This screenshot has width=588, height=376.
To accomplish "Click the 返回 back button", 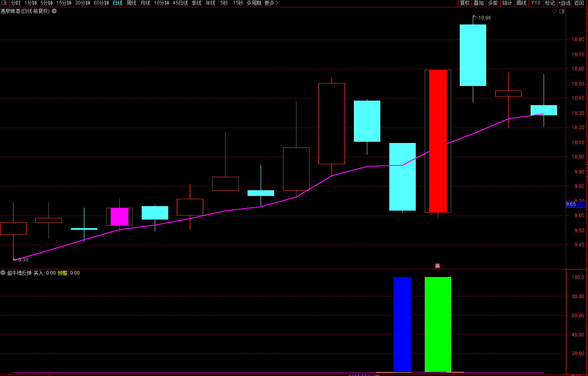I will [x=579, y=3].
